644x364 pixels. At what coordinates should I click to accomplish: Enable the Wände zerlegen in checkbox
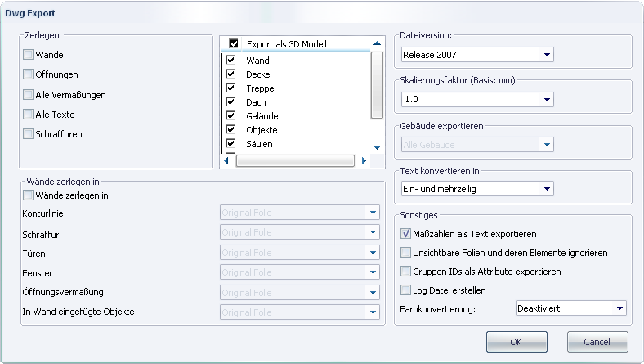coord(28,195)
